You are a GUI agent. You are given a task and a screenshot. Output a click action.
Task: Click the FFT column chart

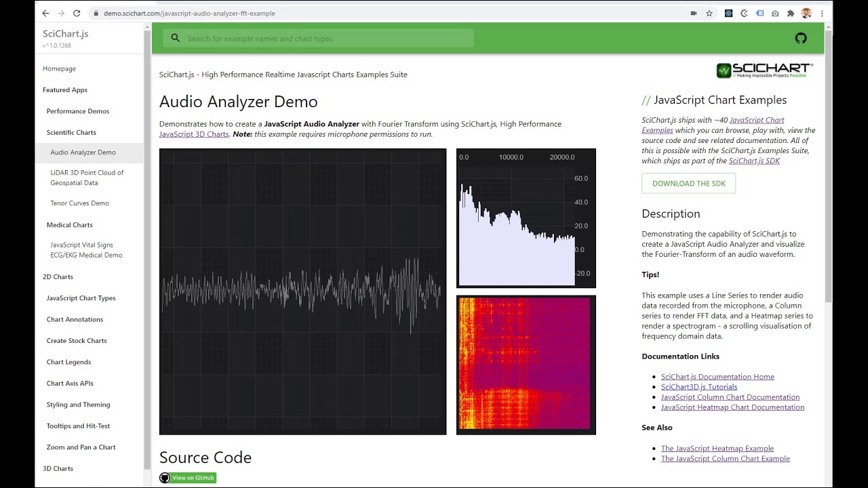pyautogui.click(x=526, y=218)
